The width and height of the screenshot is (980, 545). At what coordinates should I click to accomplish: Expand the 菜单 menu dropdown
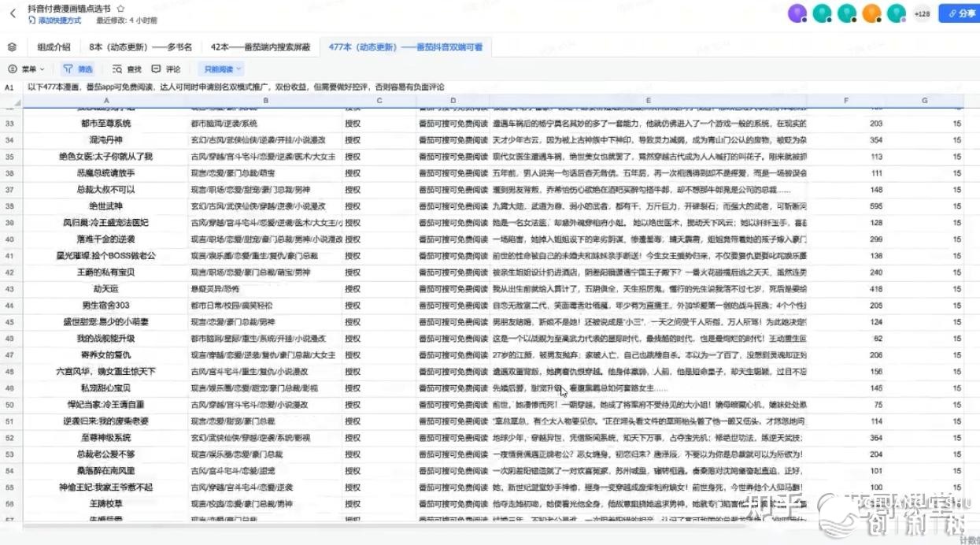pyautogui.click(x=27, y=69)
